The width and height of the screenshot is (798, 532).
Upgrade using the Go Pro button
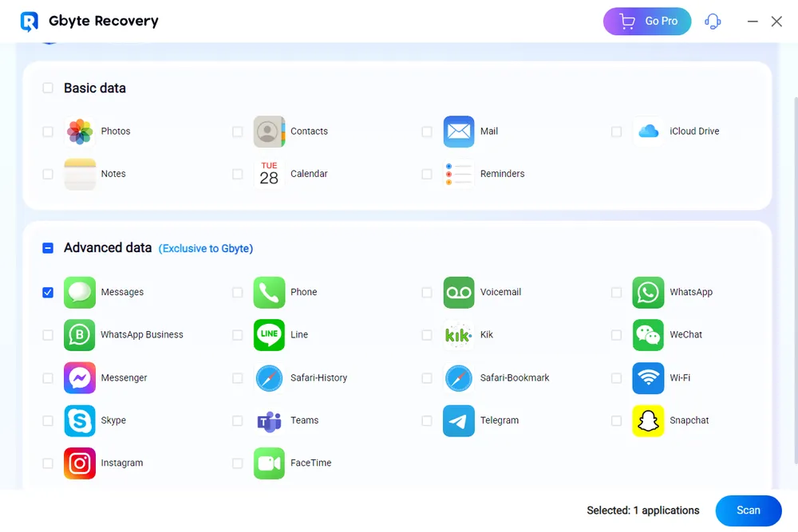[x=647, y=22]
